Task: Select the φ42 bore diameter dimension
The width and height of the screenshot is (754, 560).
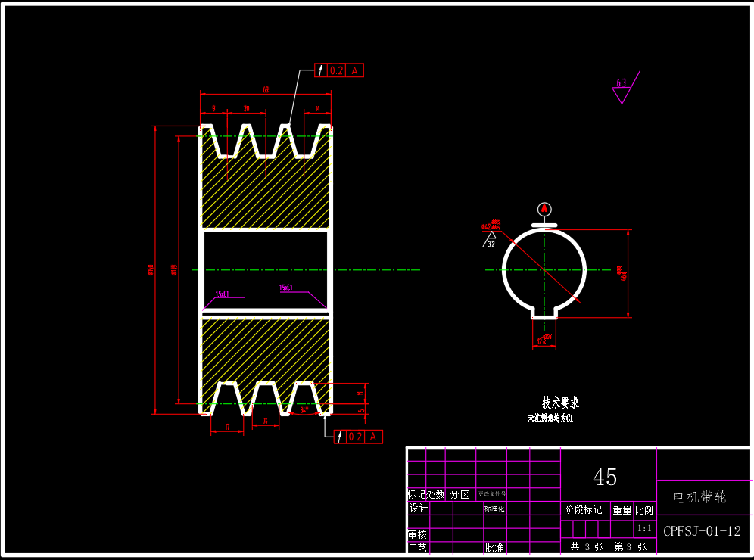Action: point(491,225)
